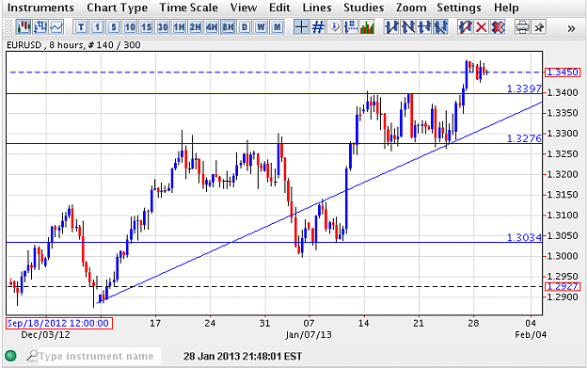Switch to 10 minute time scale
Viewport: 588px width, 368px height.
click(130, 27)
